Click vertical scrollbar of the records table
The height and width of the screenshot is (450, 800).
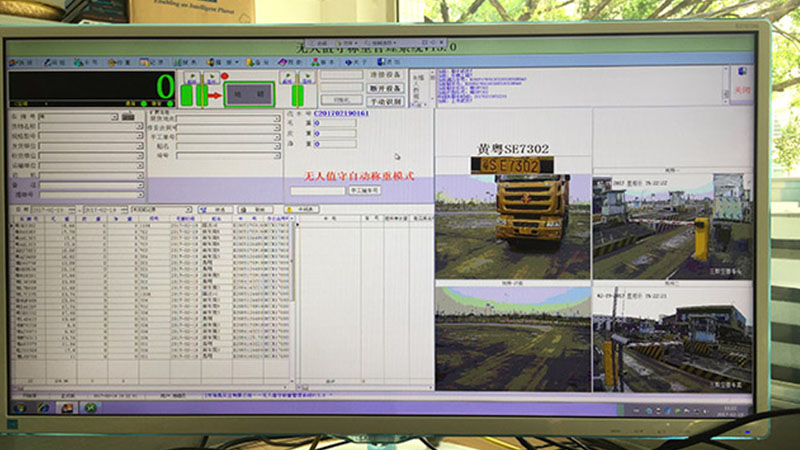[x=293, y=298]
